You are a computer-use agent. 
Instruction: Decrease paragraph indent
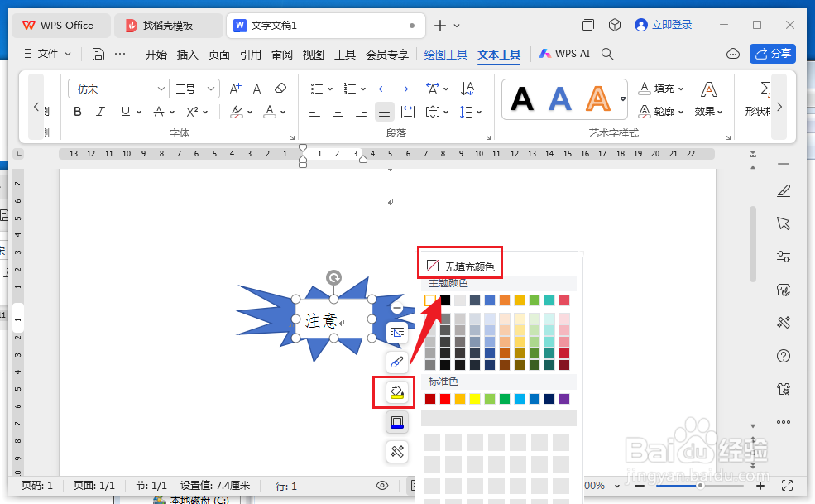click(x=384, y=89)
